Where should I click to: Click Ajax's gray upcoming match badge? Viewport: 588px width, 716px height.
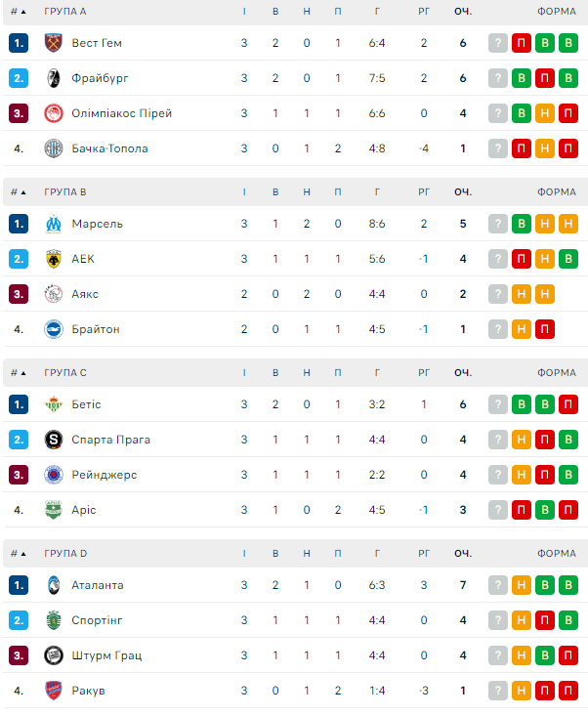pos(498,294)
